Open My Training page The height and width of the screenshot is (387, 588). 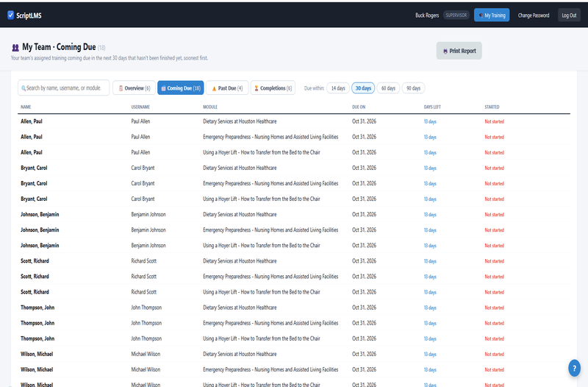pyautogui.click(x=492, y=15)
